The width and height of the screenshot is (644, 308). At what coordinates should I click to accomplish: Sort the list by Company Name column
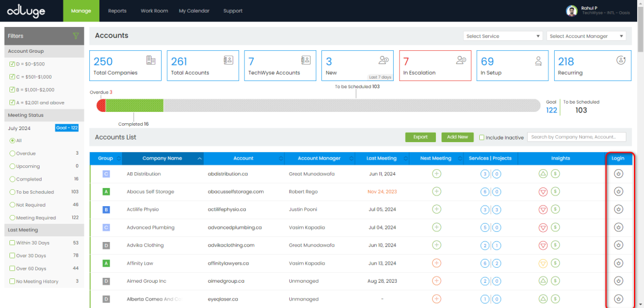coord(162,158)
